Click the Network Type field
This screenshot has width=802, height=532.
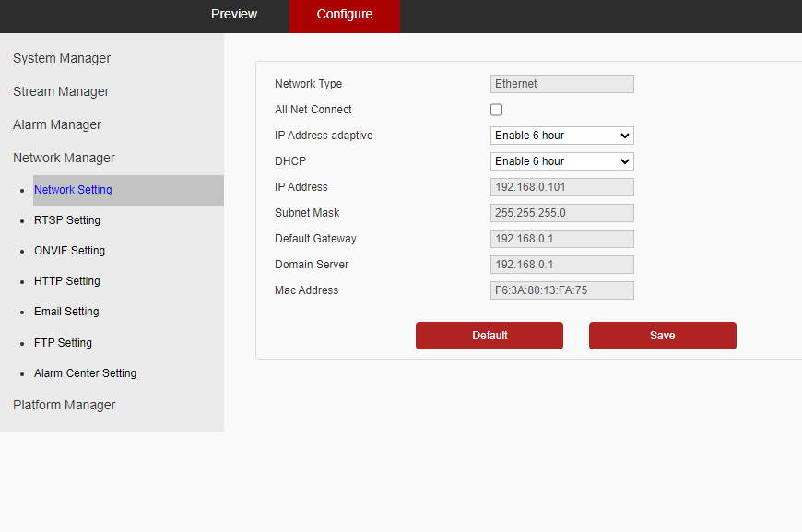tap(562, 84)
